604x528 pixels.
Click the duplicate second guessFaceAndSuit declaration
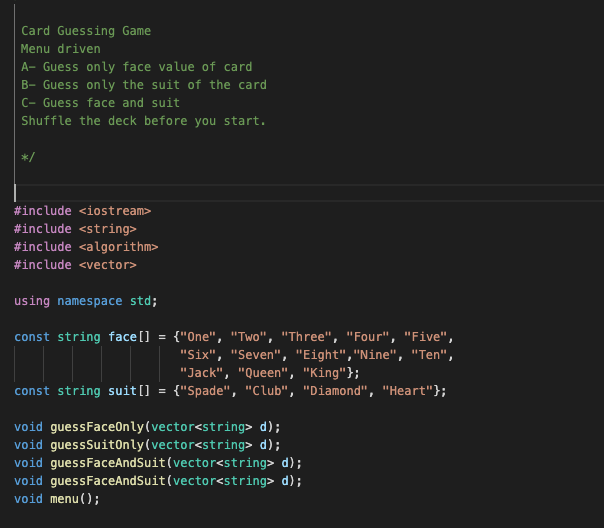[x=158, y=481]
